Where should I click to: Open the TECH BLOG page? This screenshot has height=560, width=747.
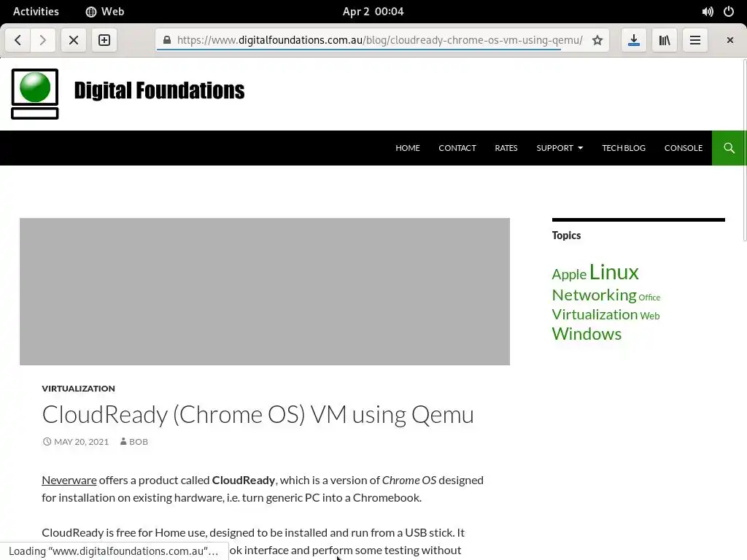point(623,148)
